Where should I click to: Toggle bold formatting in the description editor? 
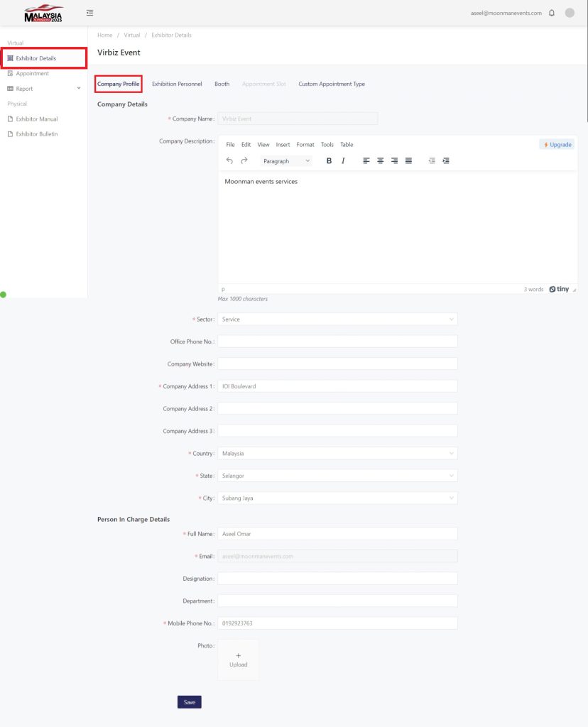[329, 160]
